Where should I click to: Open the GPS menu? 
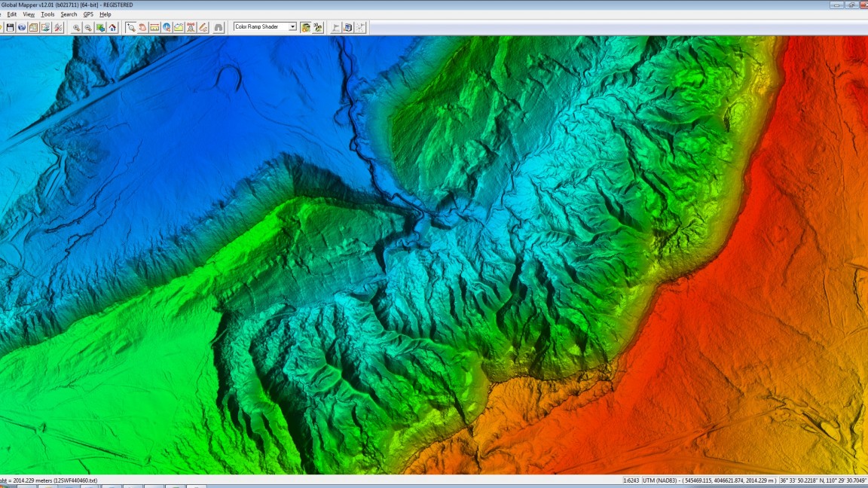87,14
